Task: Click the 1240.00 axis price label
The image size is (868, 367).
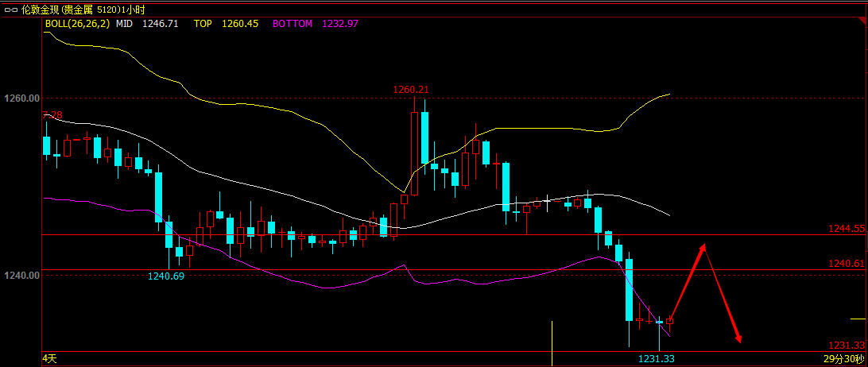Action: pos(21,276)
